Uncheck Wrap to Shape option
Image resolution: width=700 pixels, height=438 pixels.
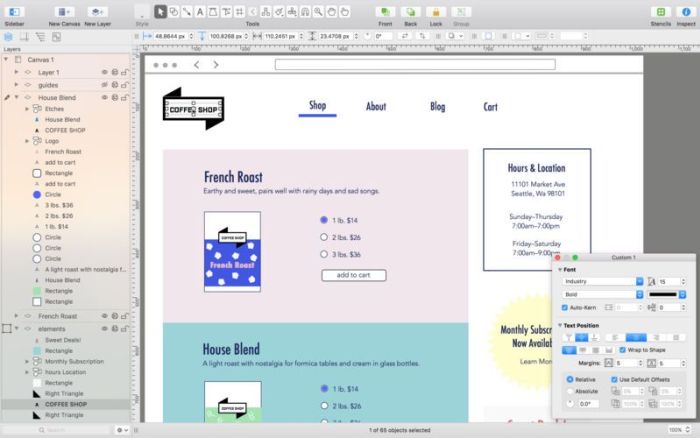pyautogui.click(x=623, y=350)
